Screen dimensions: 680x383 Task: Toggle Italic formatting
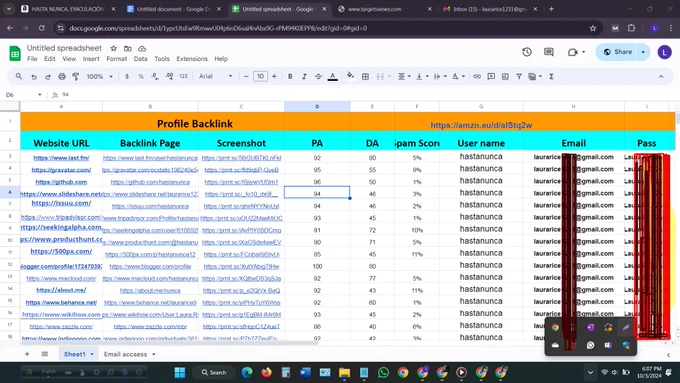[304, 76]
